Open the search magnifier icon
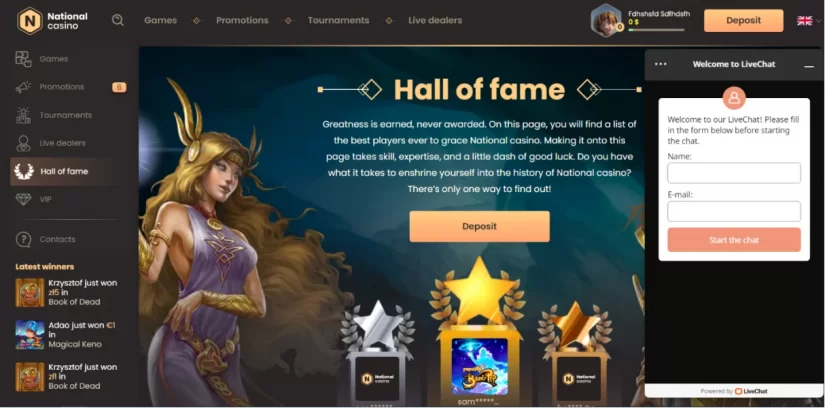825x408 pixels. click(x=118, y=21)
